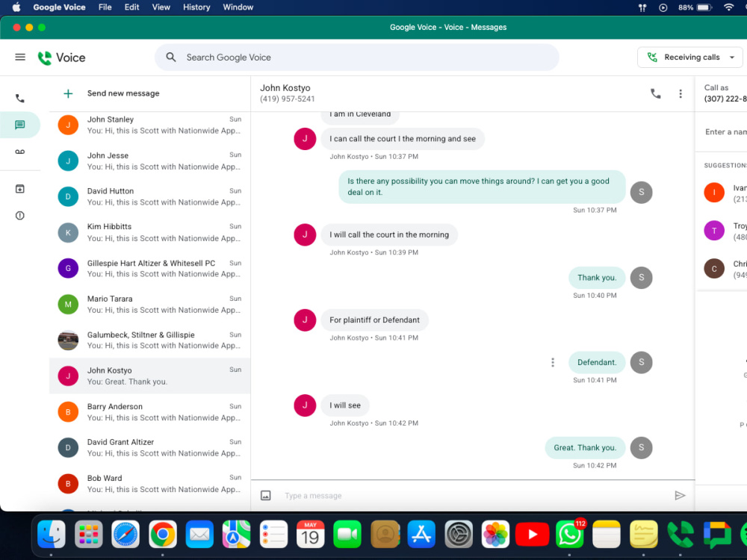747x560 pixels.
Task: Open App Store from the dock
Action: point(421,535)
